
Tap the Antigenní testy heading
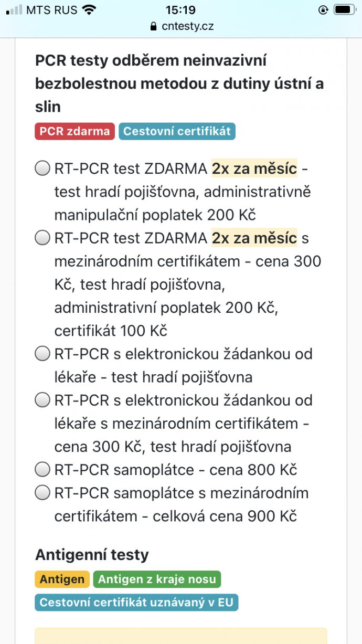click(92, 555)
